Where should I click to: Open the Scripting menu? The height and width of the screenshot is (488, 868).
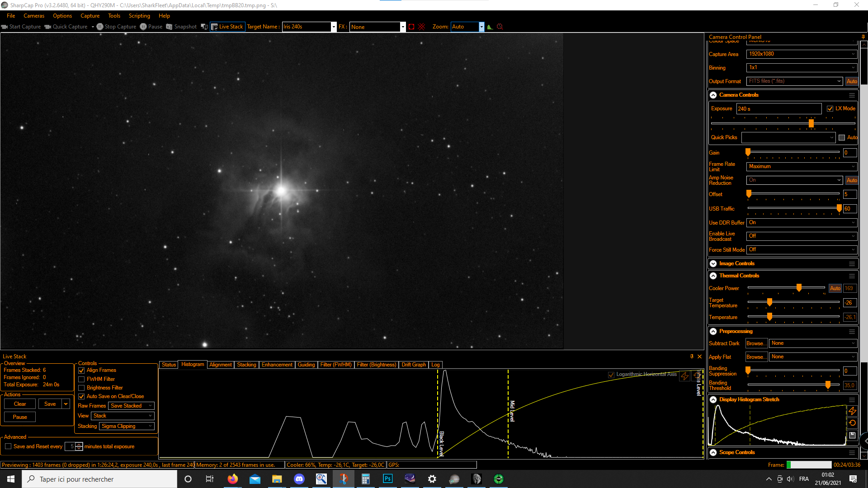click(139, 16)
